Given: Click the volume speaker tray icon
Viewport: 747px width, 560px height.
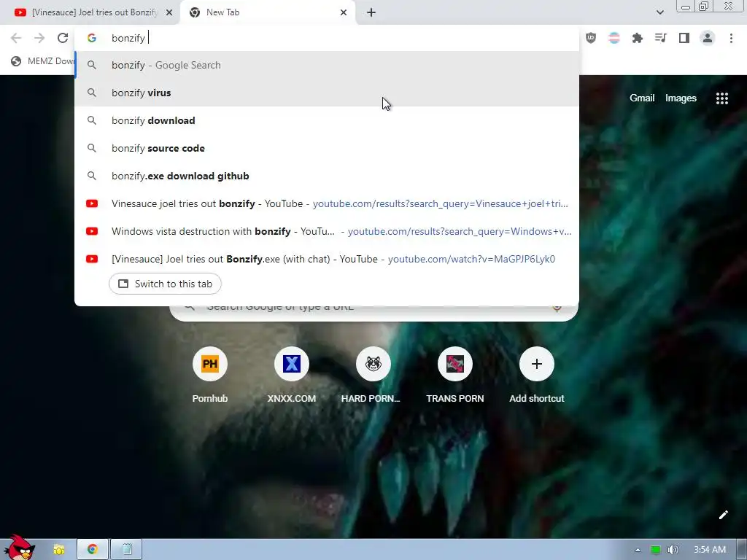Looking at the screenshot, I should [x=673, y=550].
